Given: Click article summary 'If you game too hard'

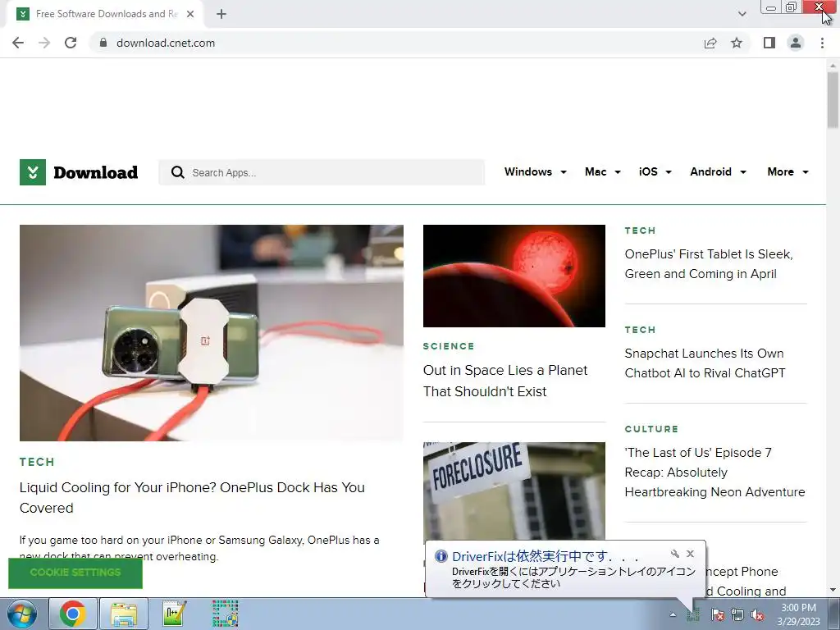Looking at the screenshot, I should pyautogui.click(x=199, y=548).
